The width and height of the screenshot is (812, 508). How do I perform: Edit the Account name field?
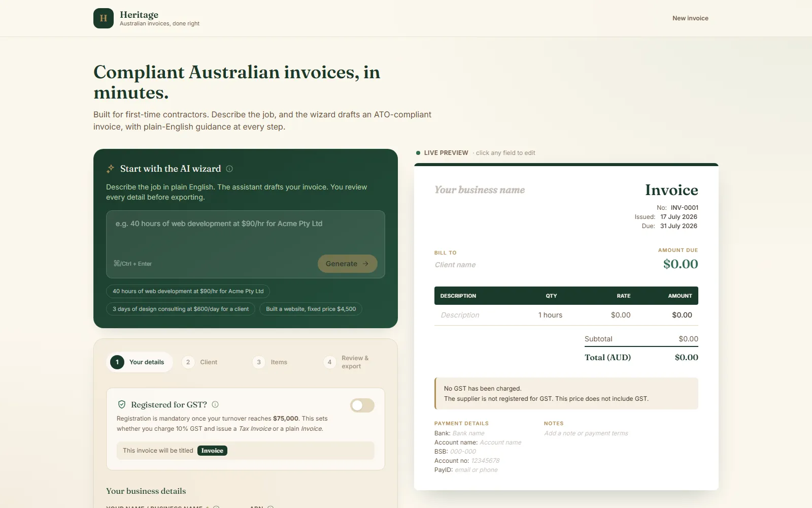coord(500,442)
